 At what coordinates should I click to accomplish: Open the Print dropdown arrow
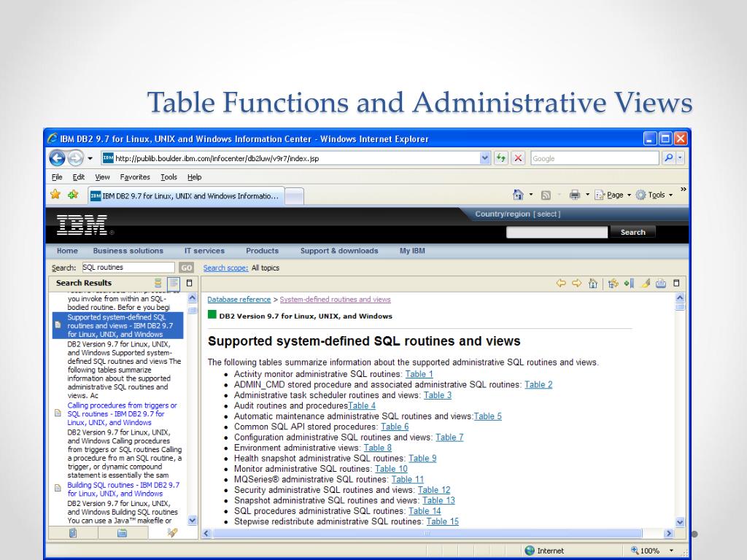587,195
